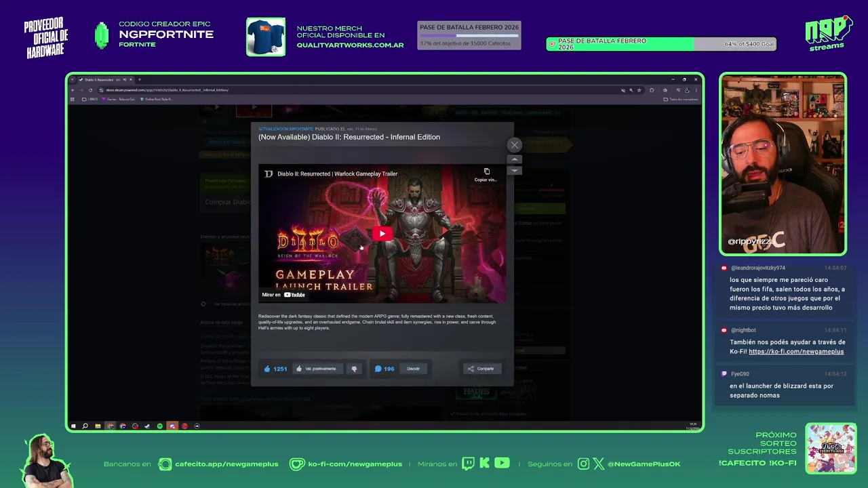Open the browser extensions puzzle icon
Image resolution: width=868 pixels, height=488 pixels.
652,90
